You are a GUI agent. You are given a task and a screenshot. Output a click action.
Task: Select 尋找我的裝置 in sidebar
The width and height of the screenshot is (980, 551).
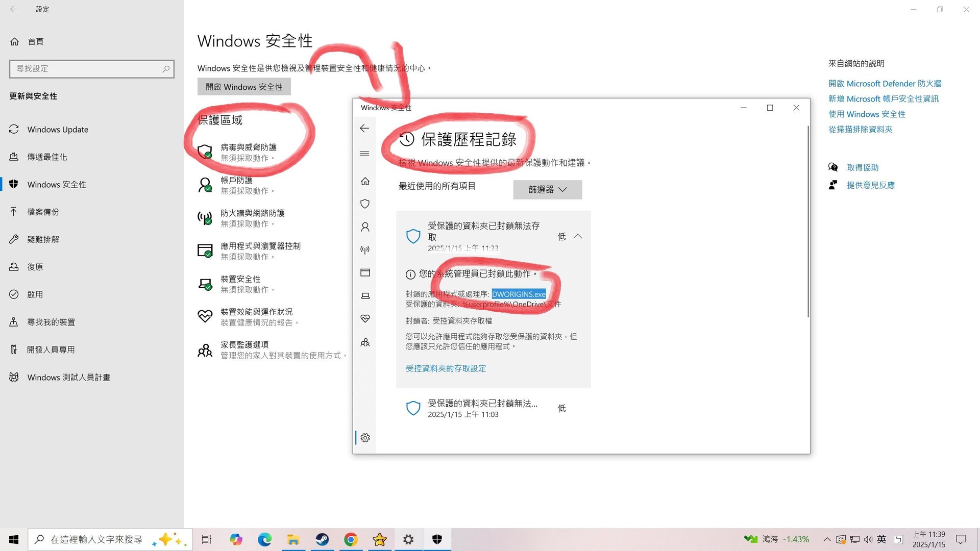coord(51,322)
